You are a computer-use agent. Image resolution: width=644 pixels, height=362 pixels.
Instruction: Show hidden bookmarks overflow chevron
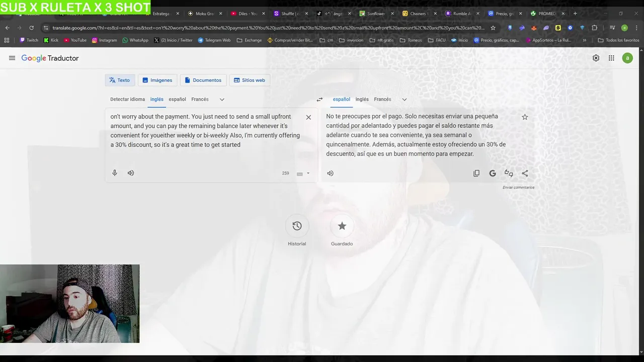point(584,40)
